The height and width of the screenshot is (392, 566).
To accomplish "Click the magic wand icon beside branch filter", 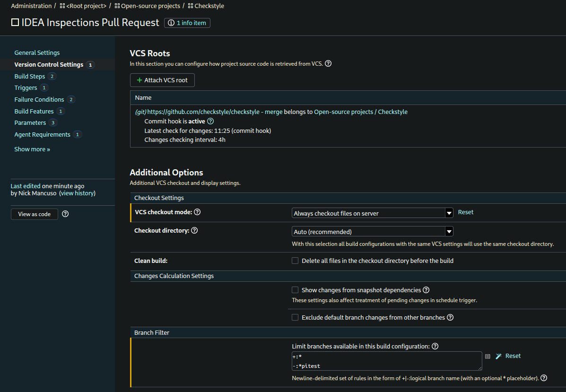I will [x=498, y=356].
